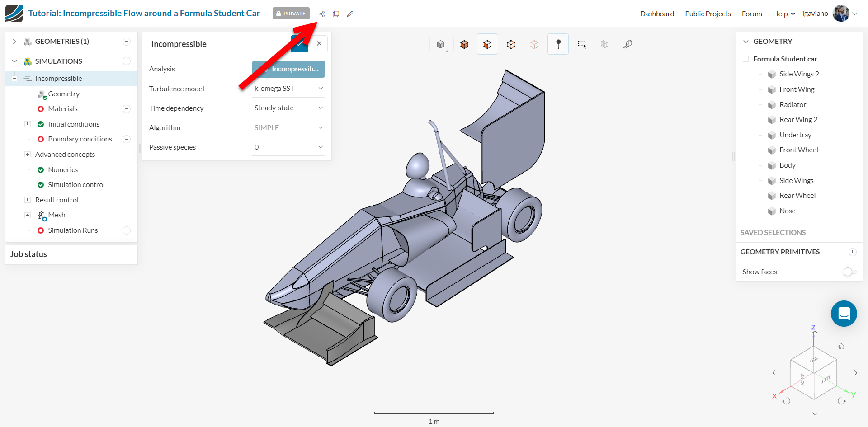Screen dimensions: 868x427
Task: Click the chat support bubble icon
Action: (844, 313)
